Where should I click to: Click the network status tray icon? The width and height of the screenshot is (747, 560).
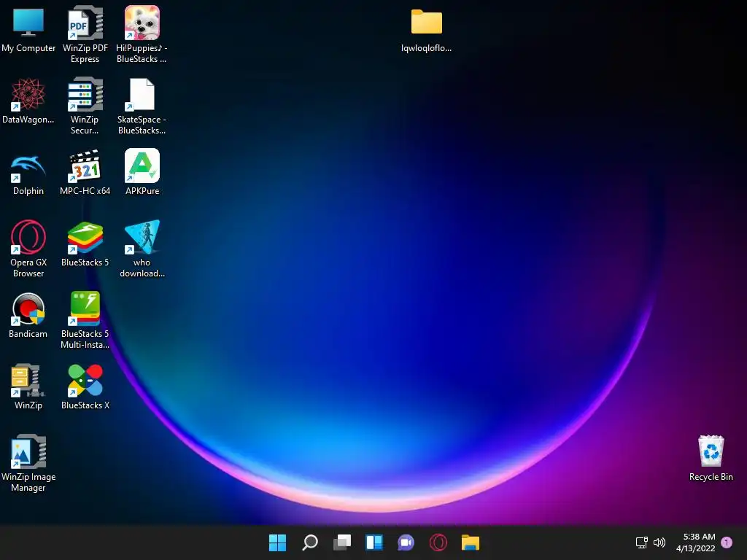click(x=642, y=542)
